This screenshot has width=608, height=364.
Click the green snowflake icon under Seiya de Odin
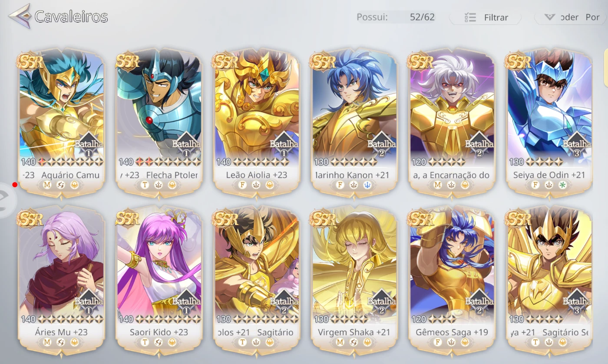[563, 185]
